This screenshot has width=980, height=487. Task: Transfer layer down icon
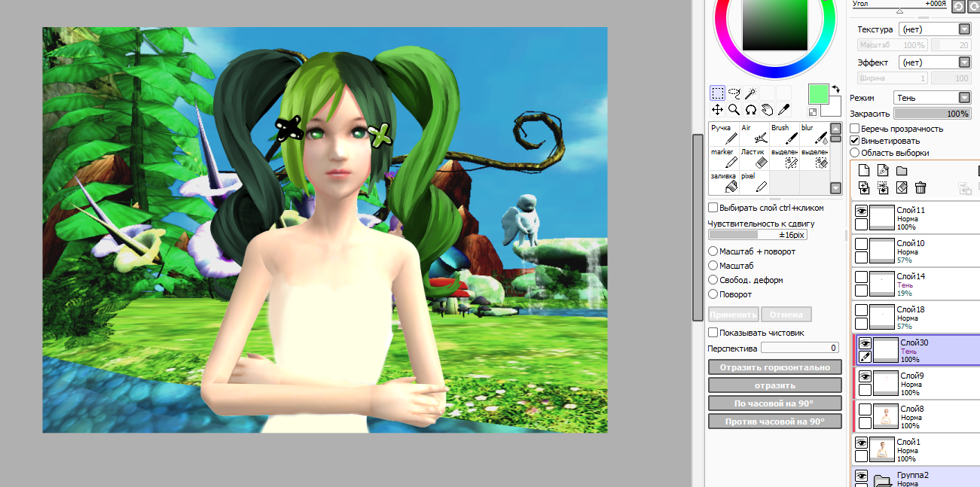(x=865, y=188)
